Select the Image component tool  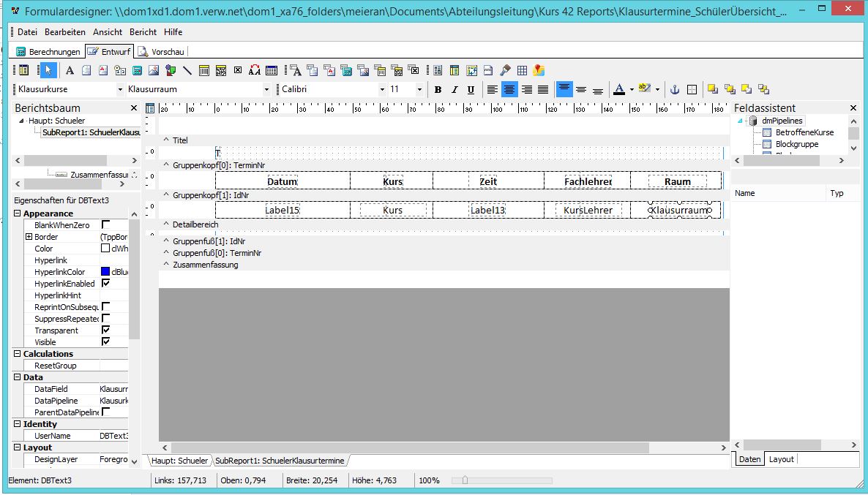[154, 70]
